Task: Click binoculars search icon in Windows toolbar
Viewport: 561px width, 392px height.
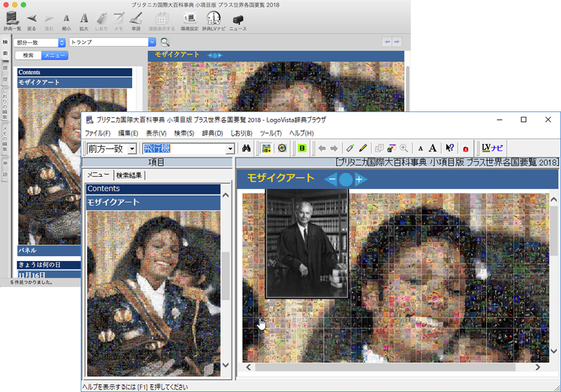Action: click(x=246, y=148)
